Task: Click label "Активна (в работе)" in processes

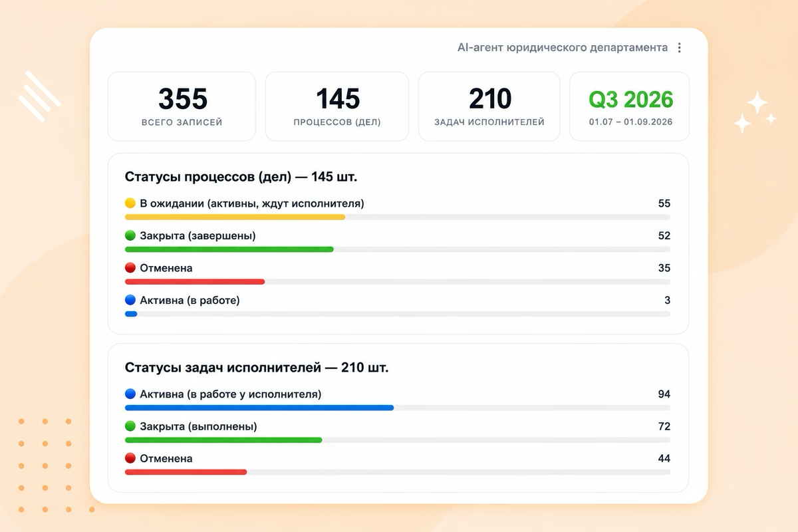Action: (190, 301)
